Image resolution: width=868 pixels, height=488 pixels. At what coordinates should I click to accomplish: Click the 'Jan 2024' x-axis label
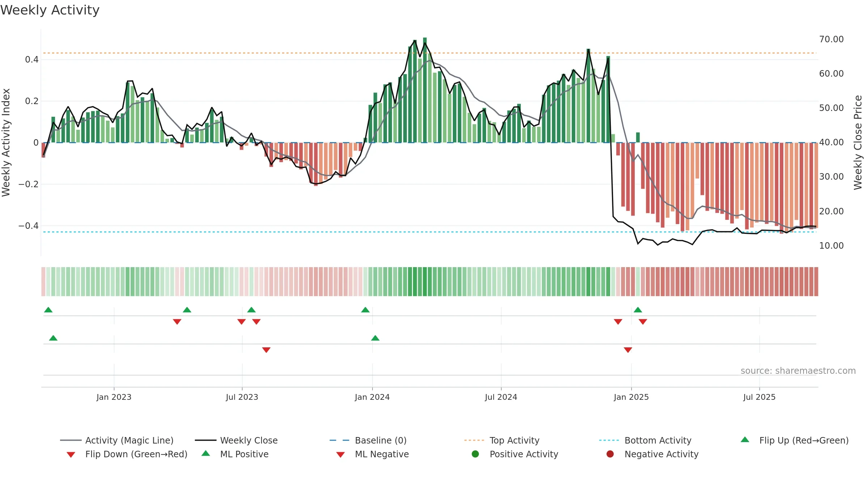(x=372, y=397)
